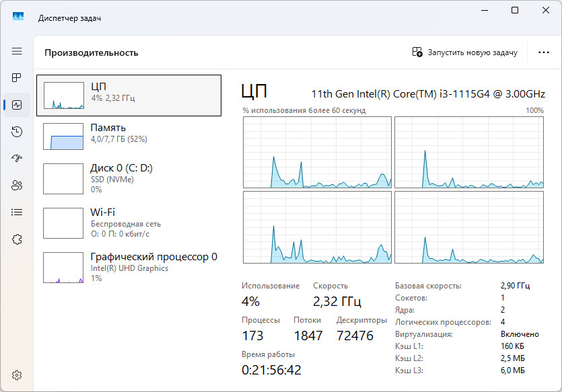This screenshot has width=562, height=392.
Task: Click the bottom-left logical processor graph
Action: [317, 227]
